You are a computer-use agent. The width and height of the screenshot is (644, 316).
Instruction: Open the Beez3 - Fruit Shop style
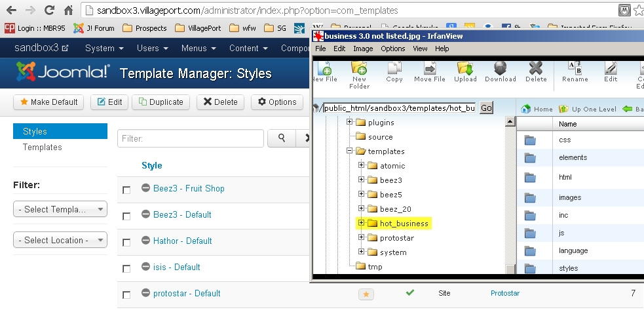pos(189,189)
